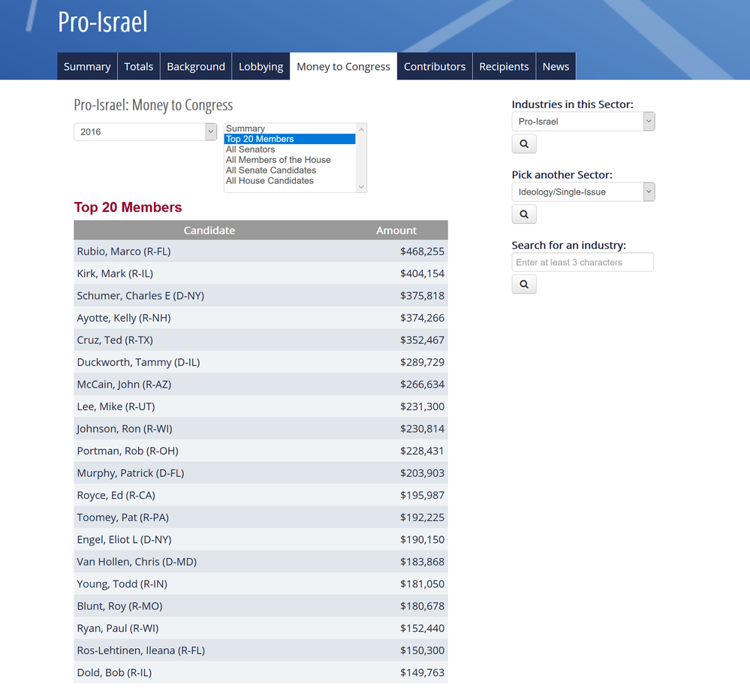Click Van Hollen, Chris (D-MD) name

[x=137, y=562]
